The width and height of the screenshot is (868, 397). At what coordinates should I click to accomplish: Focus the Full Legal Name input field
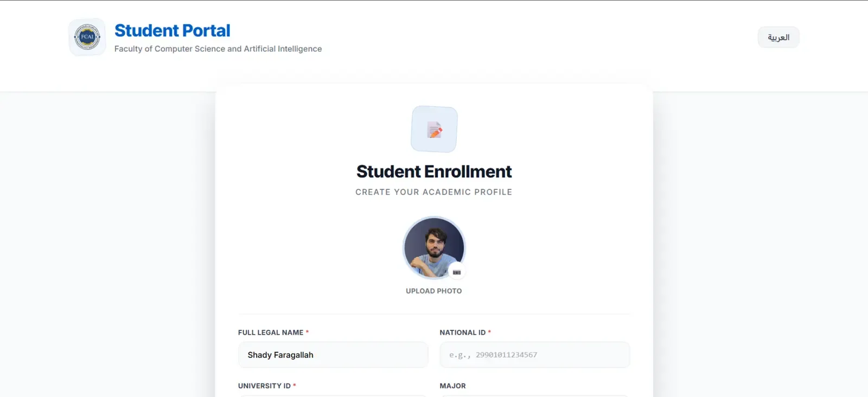pyautogui.click(x=333, y=355)
